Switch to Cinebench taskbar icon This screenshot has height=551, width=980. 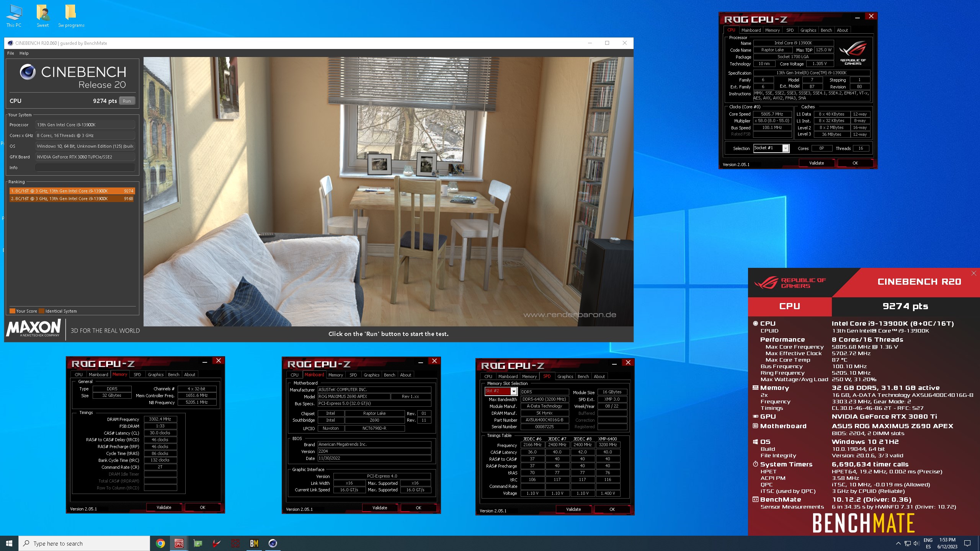click(273, 543)
